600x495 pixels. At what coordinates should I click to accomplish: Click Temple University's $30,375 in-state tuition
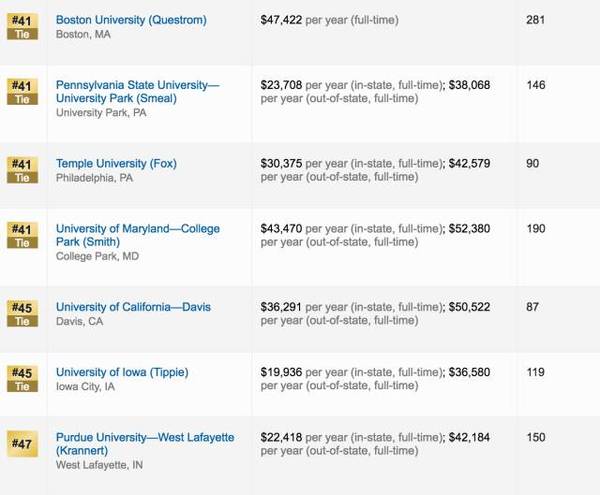(x=281, y=164)
